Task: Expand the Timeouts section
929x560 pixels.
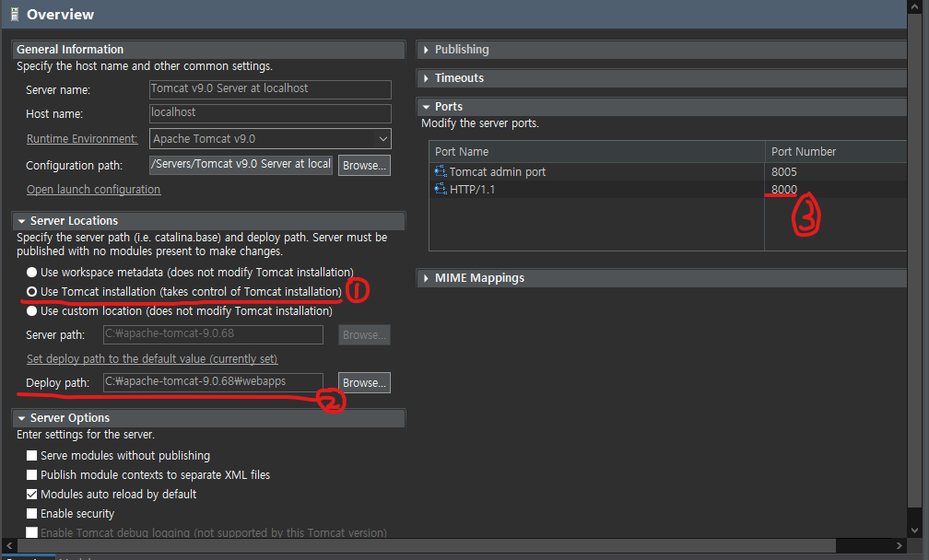Action: coord(426,78)
